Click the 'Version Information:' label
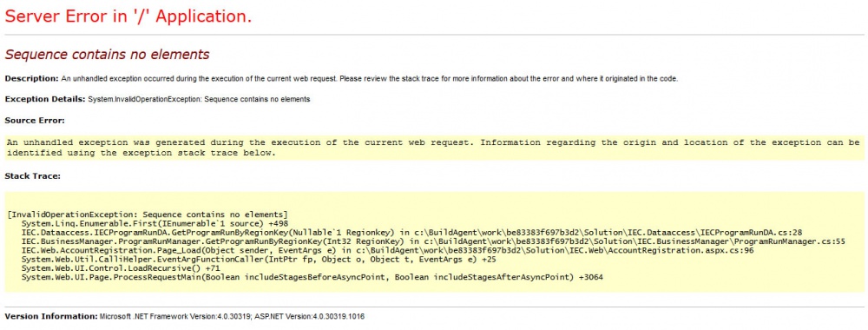This screenshot has height=330, width=868. tap(51, 317)
